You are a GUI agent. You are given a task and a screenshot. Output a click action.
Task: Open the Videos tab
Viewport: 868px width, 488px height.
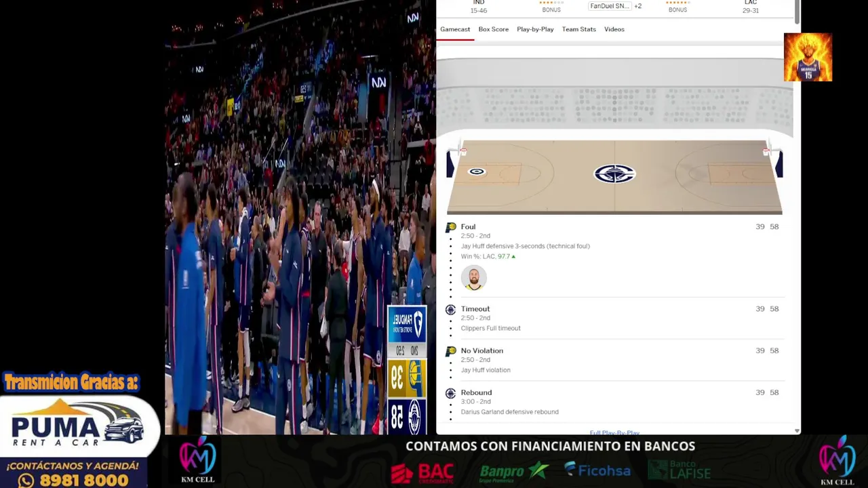[x=614, y=29]
